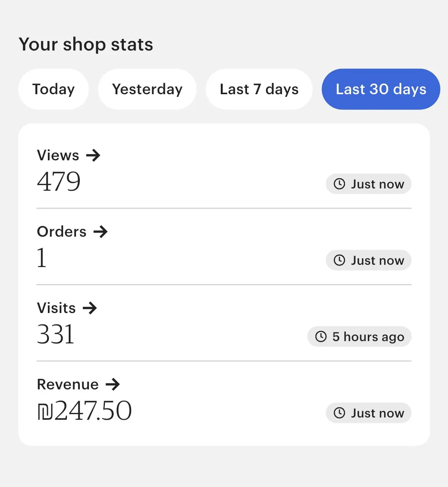This screenshot has height=487, width=448.
Task: Click the arrow icon next to Visits
Action: (90, 308)
